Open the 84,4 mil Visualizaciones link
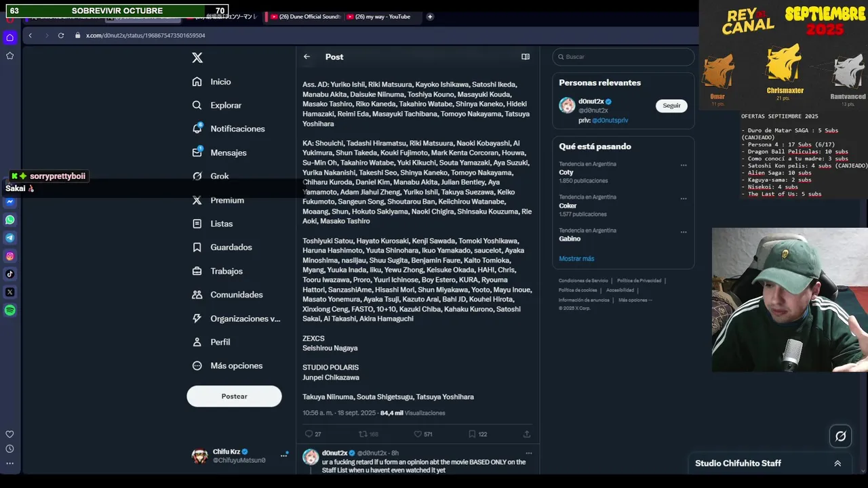Viewport: 868px width, 488px height. click(x=412, y=413)
